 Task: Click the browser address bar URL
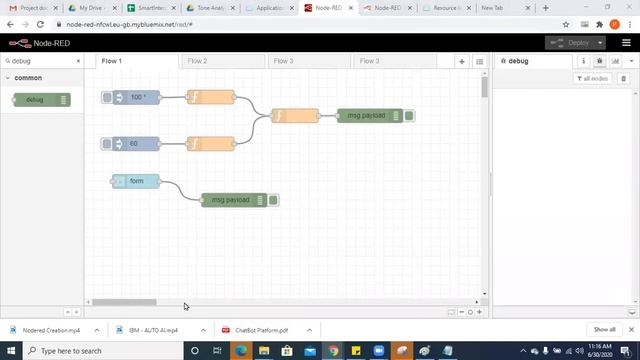(x=129, y=24)
